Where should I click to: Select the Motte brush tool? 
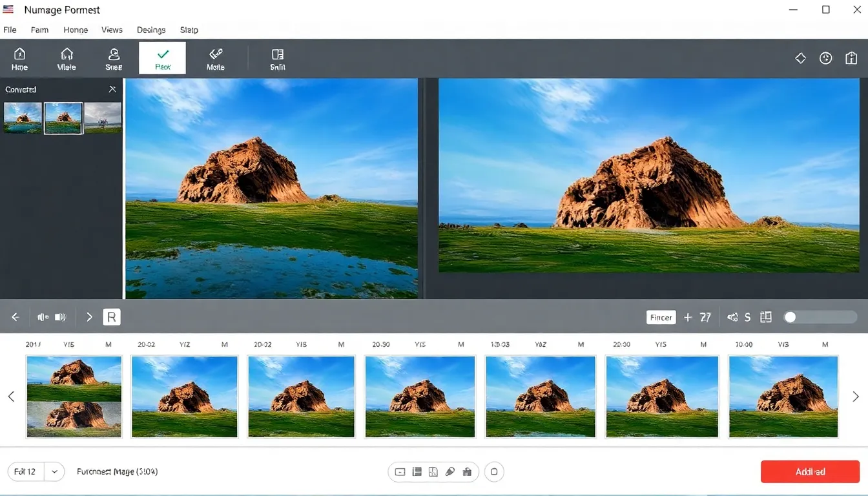tap(216, 57)
